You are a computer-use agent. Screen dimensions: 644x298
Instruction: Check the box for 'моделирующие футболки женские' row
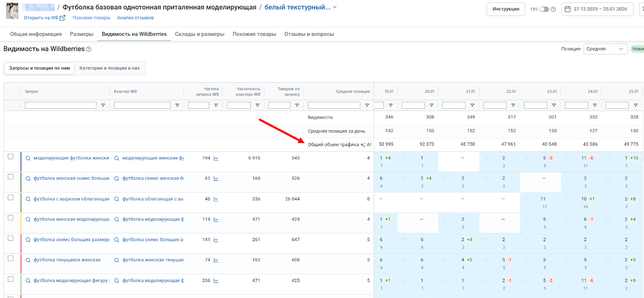(x=11, y=156)
